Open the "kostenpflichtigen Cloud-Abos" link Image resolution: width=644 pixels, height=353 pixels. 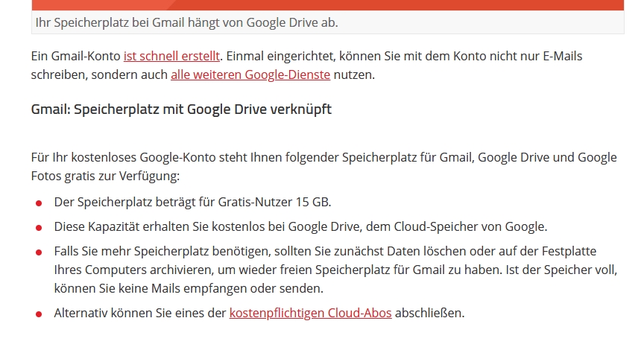click(x=310, y=313)
